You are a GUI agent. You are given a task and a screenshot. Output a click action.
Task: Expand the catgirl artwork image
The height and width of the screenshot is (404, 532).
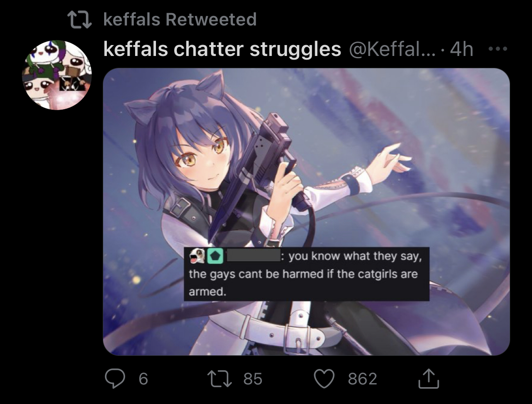(x=306, y=212)
